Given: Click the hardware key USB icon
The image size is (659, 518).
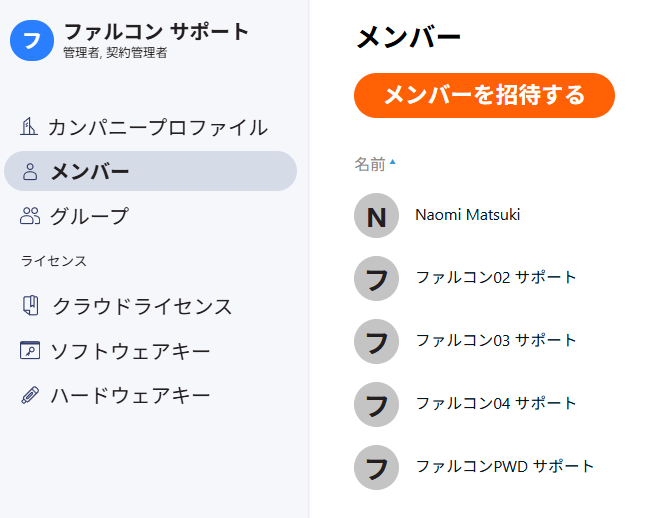Looking at the screenshot, I should [30, 395].
